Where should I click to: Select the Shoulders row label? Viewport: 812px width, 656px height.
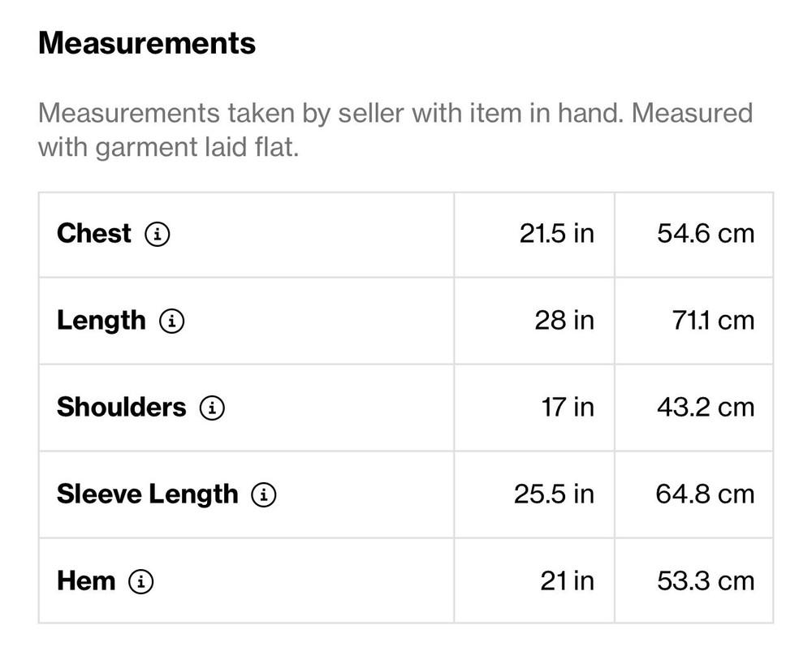[121, 407]
